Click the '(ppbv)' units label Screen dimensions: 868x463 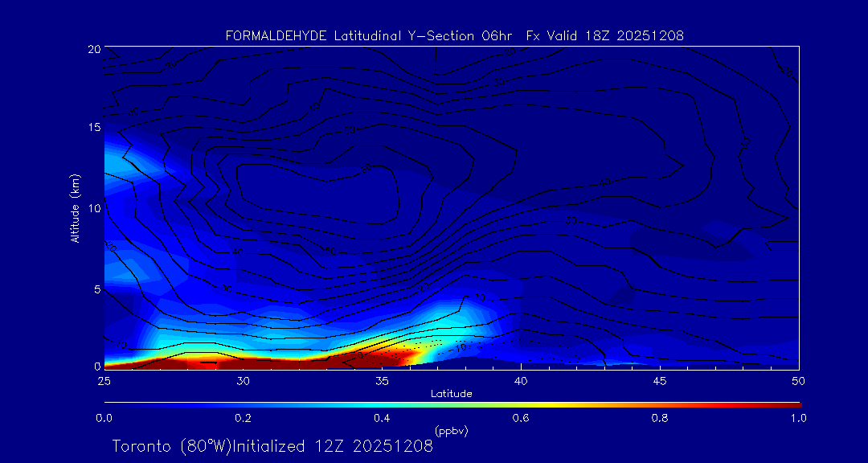[451, 430]
